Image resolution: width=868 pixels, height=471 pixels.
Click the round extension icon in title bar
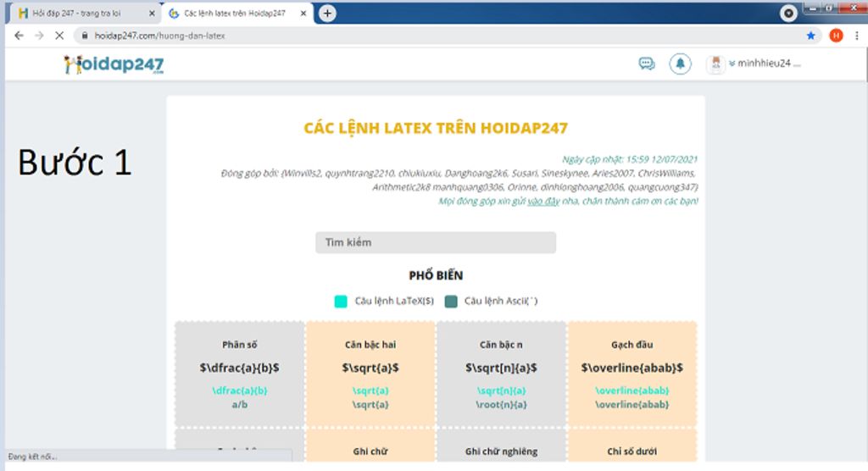coord(788,13)
